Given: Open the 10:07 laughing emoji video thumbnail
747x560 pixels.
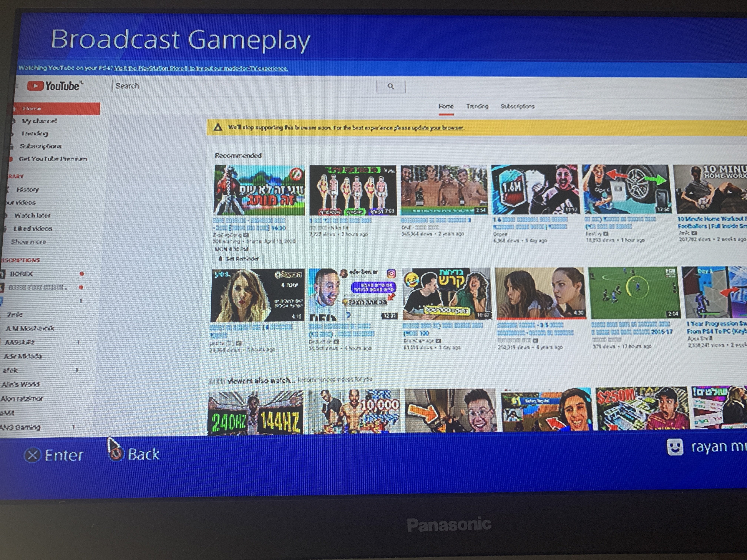Looking at the screenshot, I should 447,294.
